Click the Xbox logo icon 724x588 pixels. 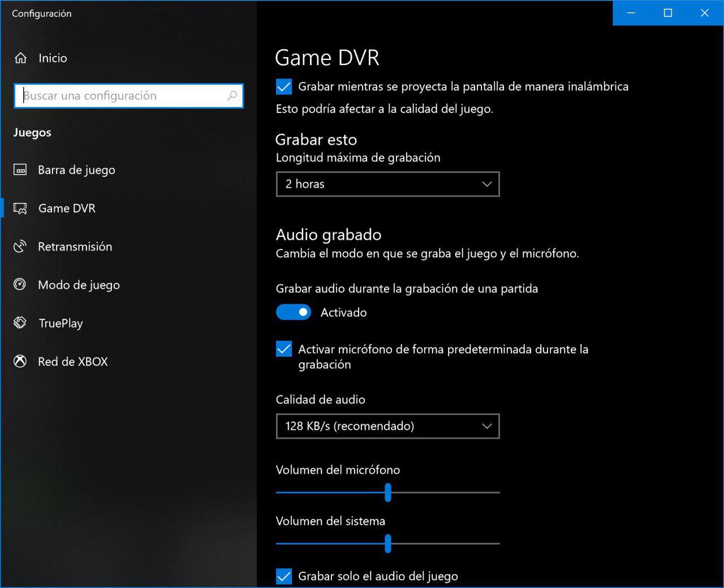[20, 362]
